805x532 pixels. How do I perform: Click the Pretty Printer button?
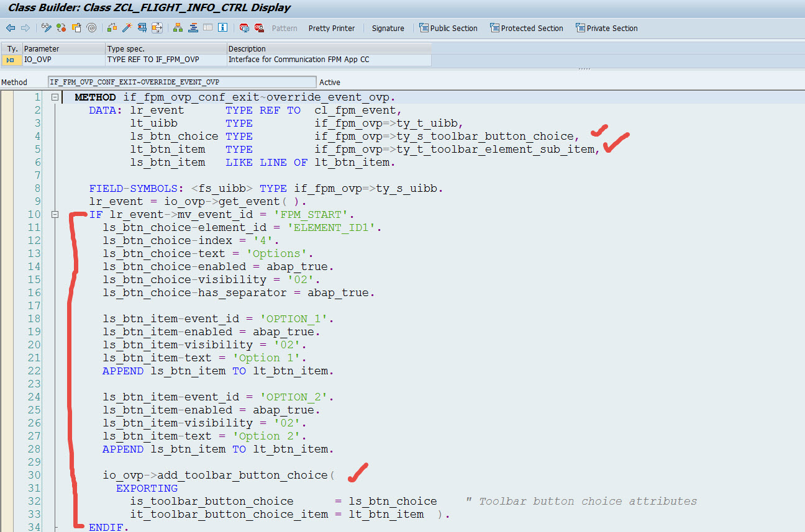(331, 28)
